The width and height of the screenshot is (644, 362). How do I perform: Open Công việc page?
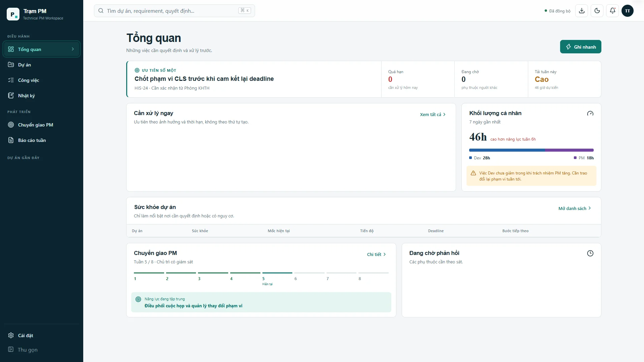42,80
